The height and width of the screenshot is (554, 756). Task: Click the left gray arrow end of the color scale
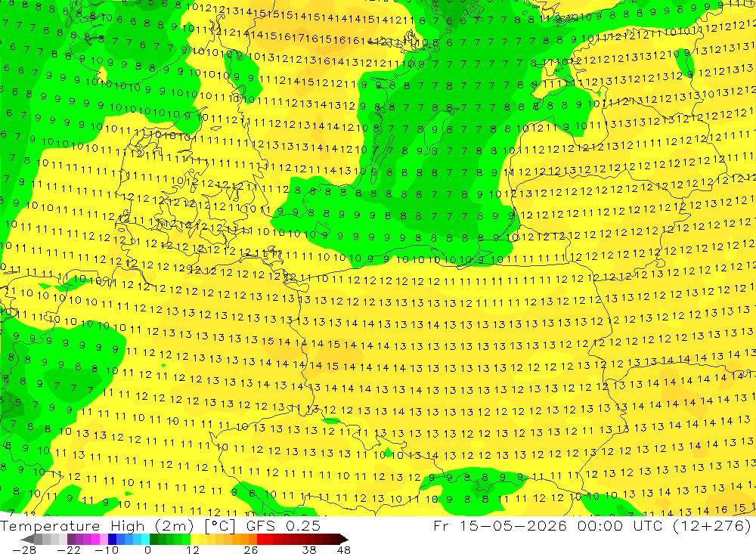27,539
